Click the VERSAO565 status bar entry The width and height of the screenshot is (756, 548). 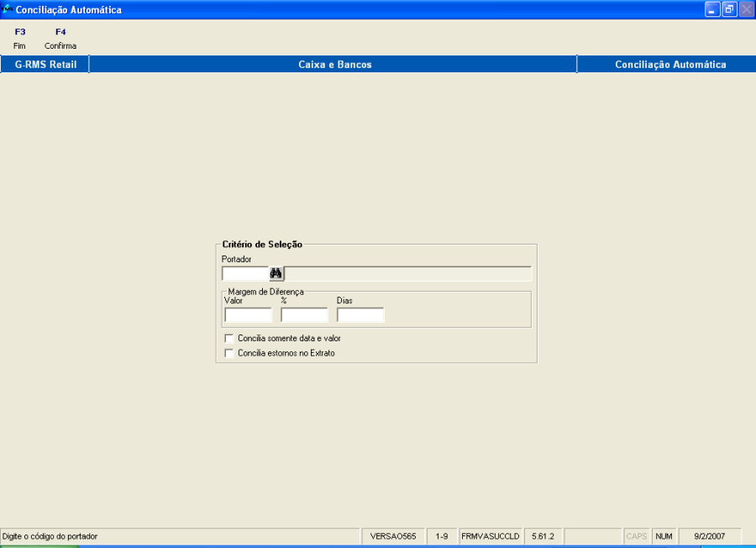point(393,536)
